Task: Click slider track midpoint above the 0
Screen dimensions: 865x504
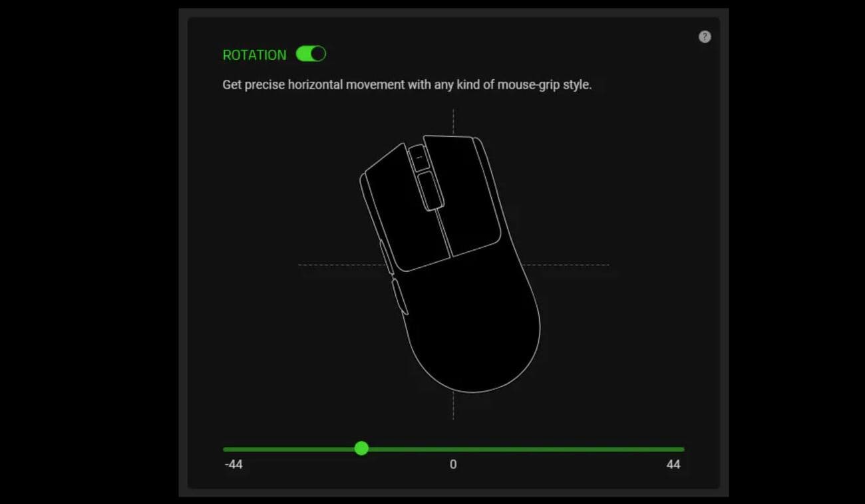Action: tap(453, 449)
